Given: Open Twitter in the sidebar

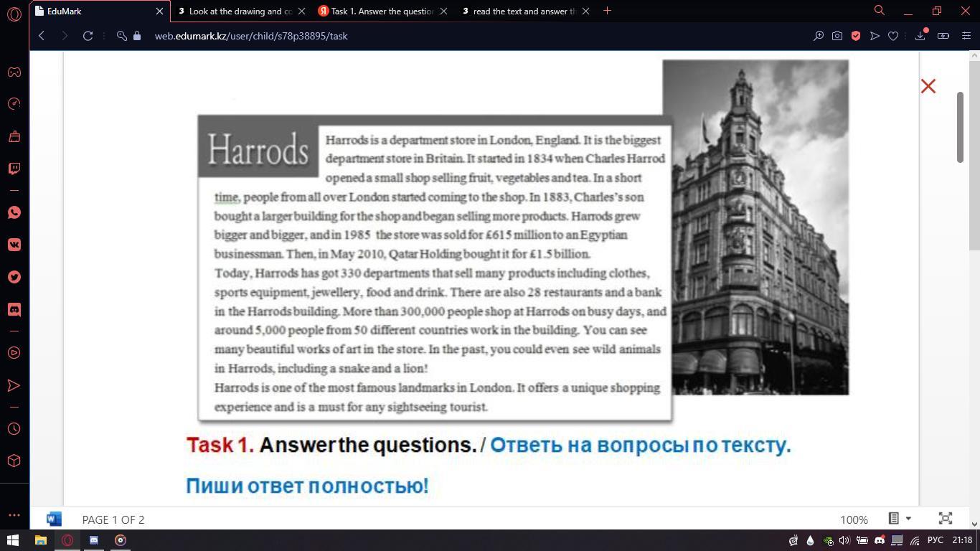Looking at the screenshot, I should click(14, 277).
